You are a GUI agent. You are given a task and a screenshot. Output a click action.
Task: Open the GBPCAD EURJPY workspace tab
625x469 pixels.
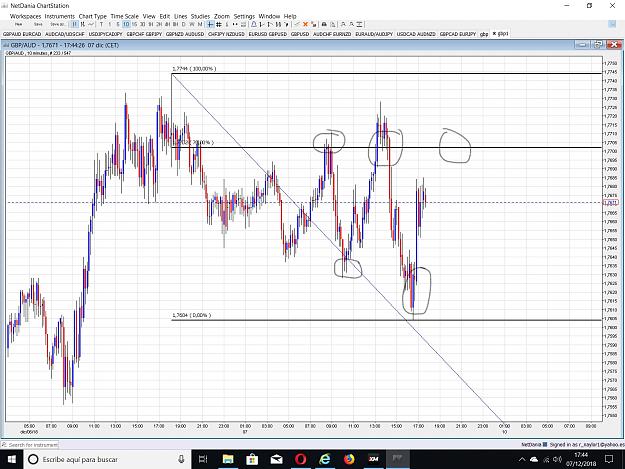click(458, 34)
